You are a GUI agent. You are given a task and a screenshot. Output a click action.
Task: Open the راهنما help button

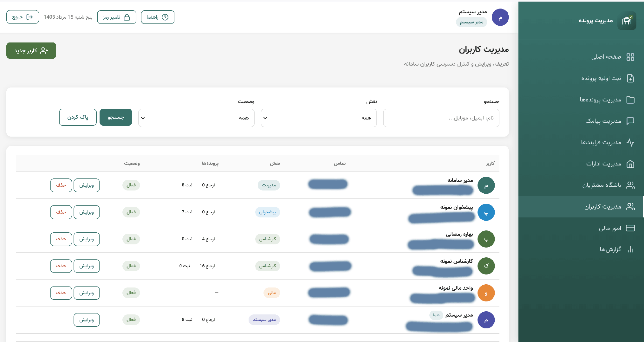pyautogui.click(x=158, y=17)
